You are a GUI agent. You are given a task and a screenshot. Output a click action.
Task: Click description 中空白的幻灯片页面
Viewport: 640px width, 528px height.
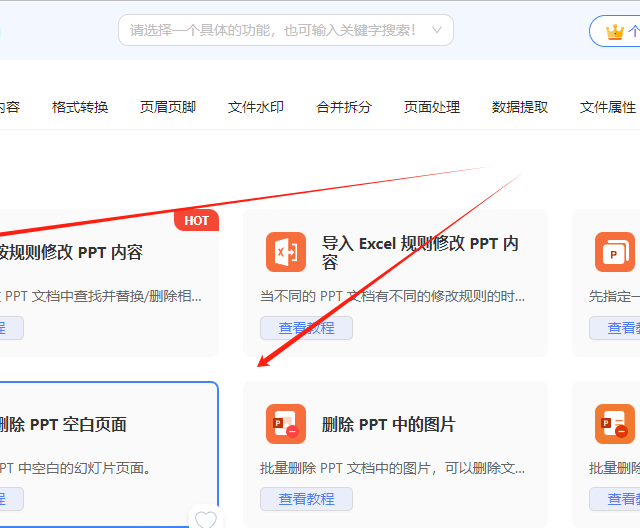(75, 468)
